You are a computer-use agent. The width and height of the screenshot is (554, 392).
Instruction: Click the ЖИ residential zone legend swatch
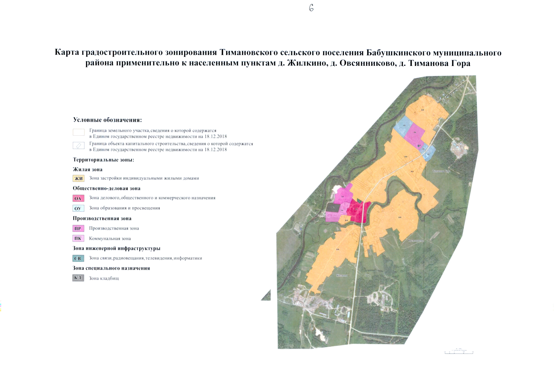coord(78,178)
